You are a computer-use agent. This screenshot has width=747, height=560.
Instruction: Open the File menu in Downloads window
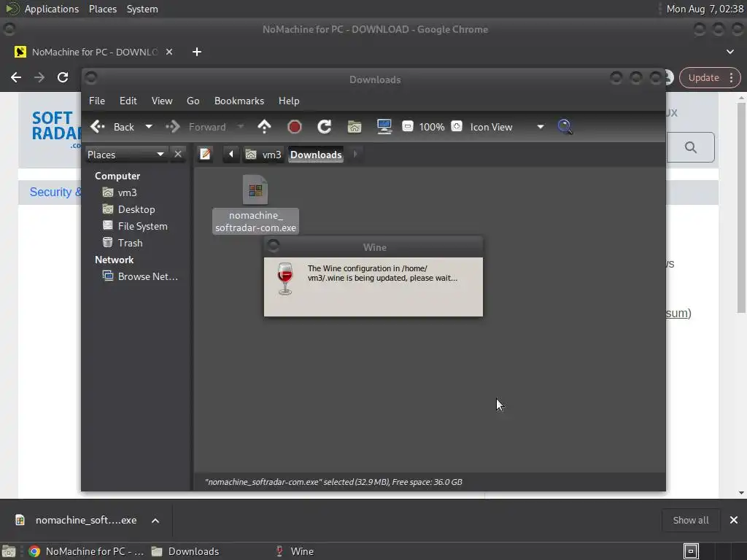(97, 101)
